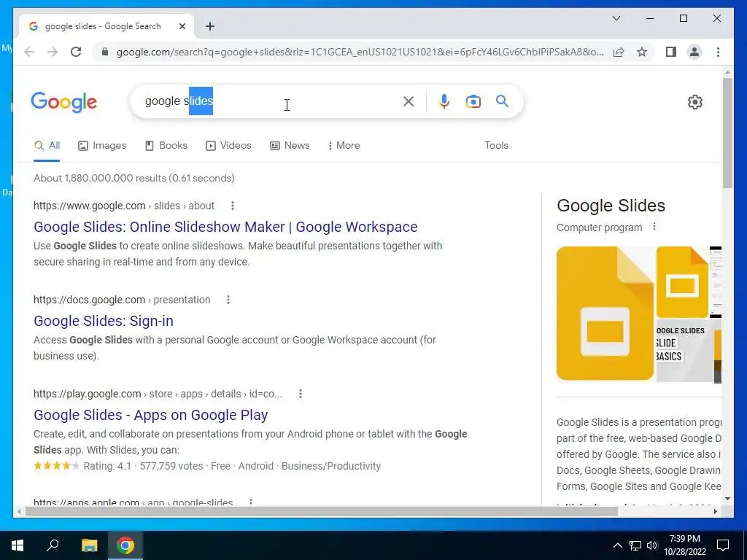
Task: Click scrollbar down arrow
Action: [727, 499]
